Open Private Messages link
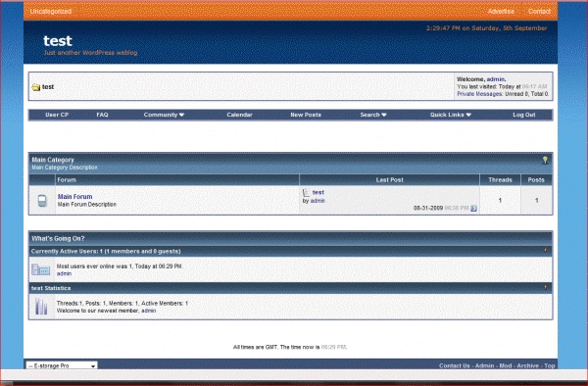The height and width of the screenshot is (386, 588). [479, 94]
